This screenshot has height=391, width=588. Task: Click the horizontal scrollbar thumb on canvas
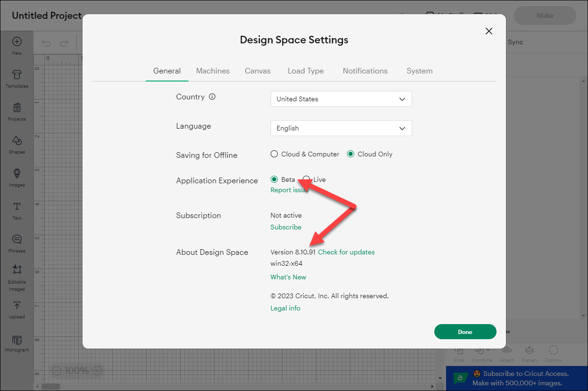(x=50, y=386)
